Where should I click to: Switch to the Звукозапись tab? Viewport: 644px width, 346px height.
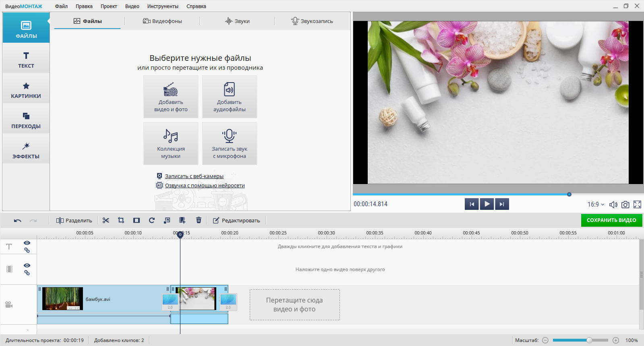tap(312, 21)
